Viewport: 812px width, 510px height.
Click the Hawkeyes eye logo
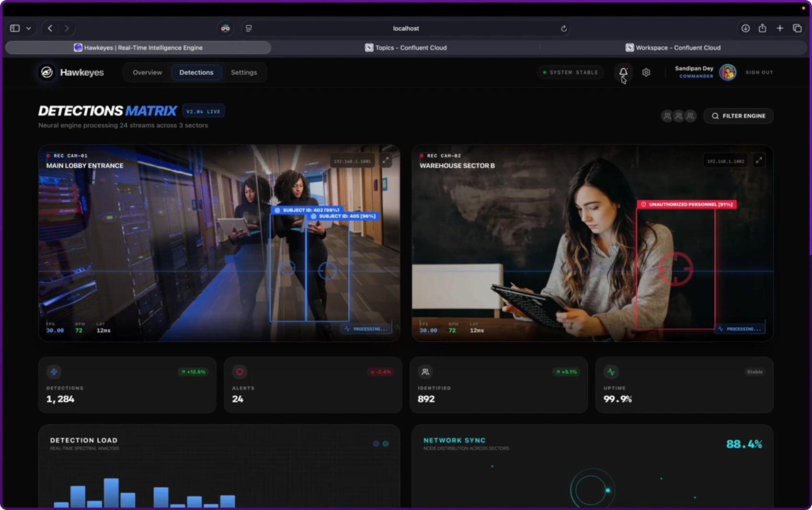[47, 72]
